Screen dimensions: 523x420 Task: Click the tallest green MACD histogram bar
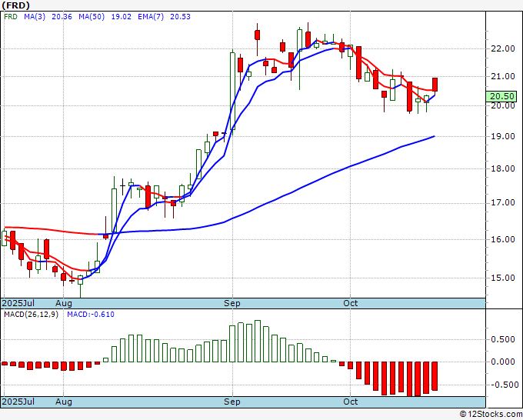tap(258, 341)
